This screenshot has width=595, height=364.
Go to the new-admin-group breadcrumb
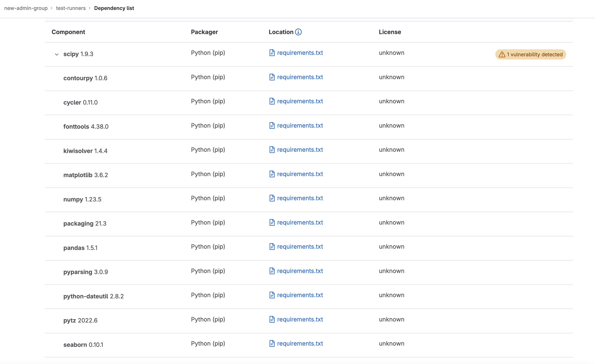point(26,8)
